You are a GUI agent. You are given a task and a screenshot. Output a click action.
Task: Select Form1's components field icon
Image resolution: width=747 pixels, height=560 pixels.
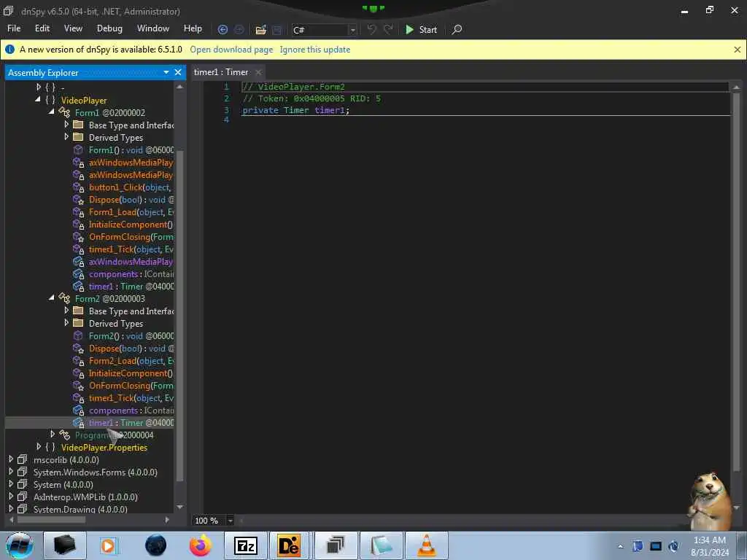(78, 274)
